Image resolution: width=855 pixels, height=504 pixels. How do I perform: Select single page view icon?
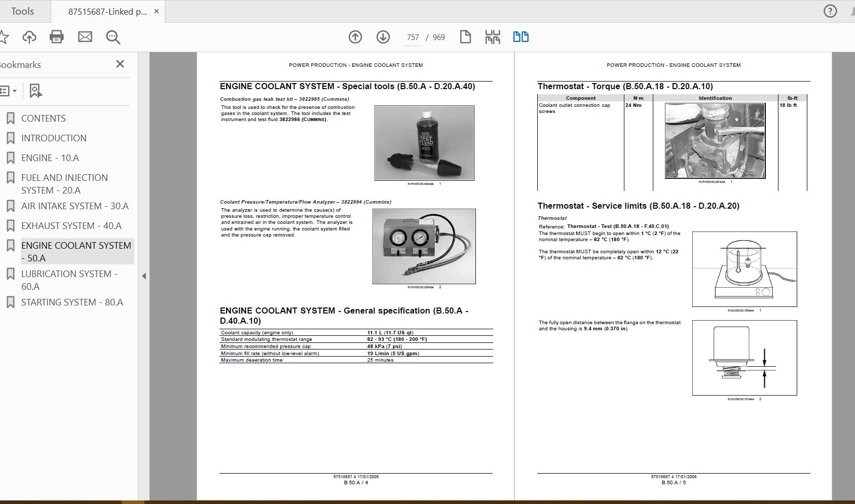465,37
